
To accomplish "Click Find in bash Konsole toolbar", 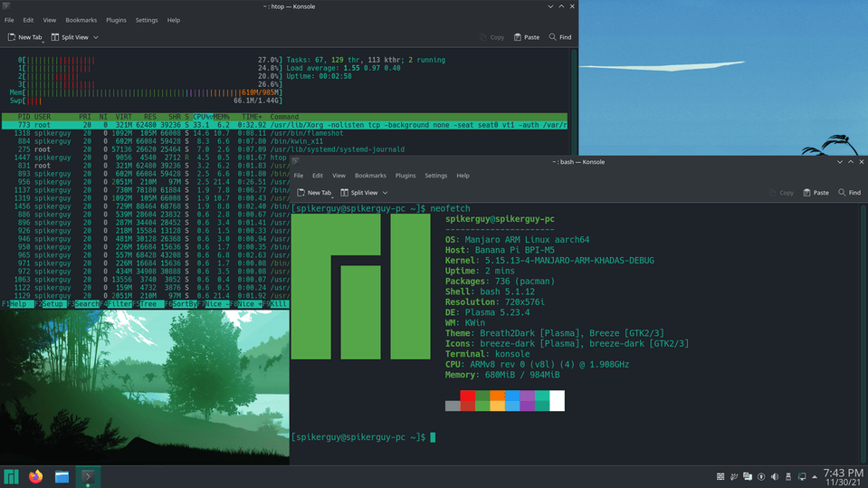I will point(850,193).
